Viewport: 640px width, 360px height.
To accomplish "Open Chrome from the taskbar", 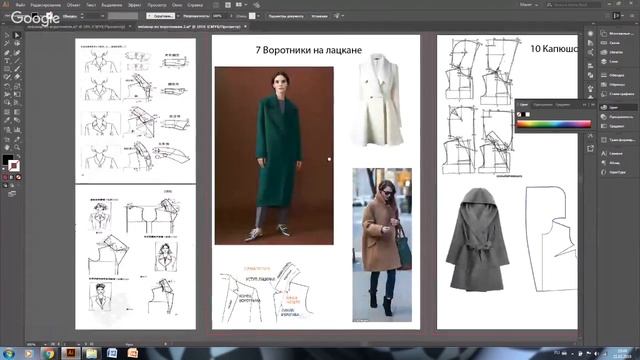I will click(x=49, y=353).
